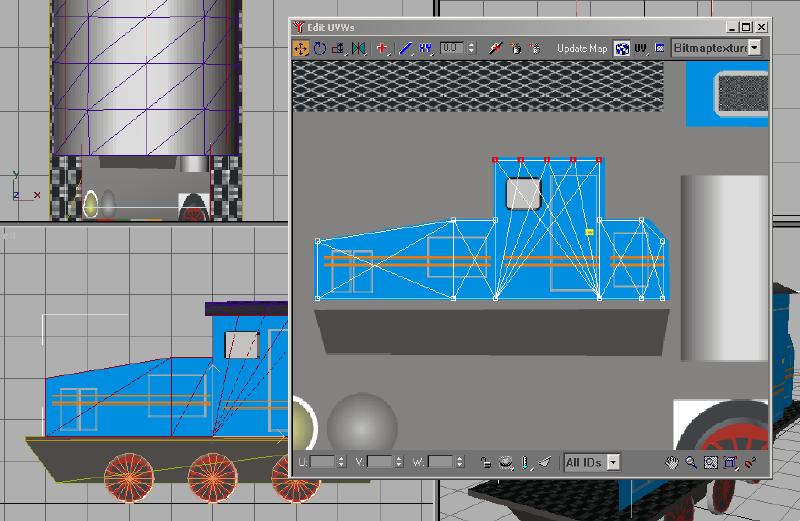Click the cab window on the UV texture
This screenshot has height=521, width=800.
click(x=523, y=194)
